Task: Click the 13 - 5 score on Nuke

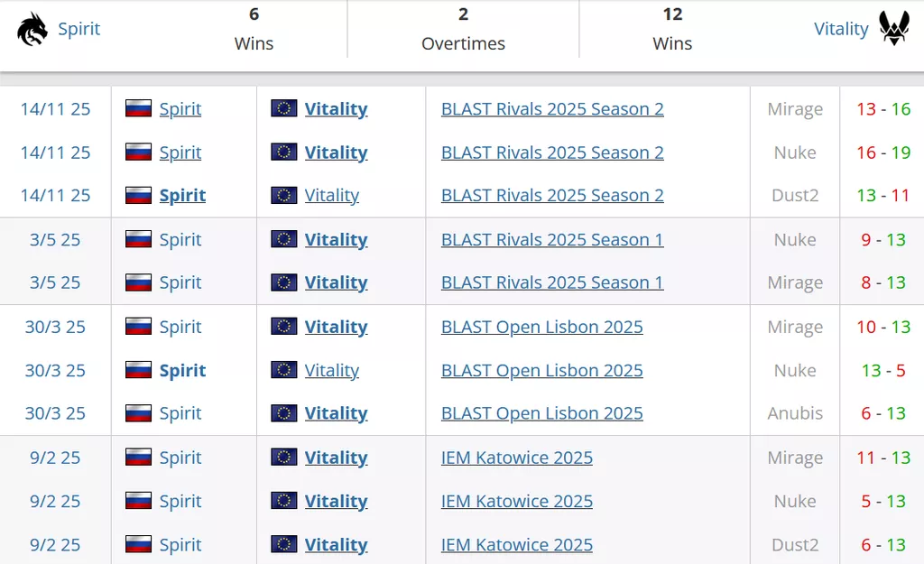Action: (883, 370)
